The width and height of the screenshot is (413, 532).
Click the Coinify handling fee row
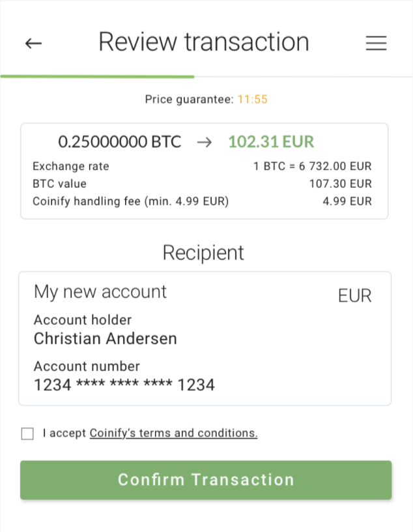click(x=202, y=201)
